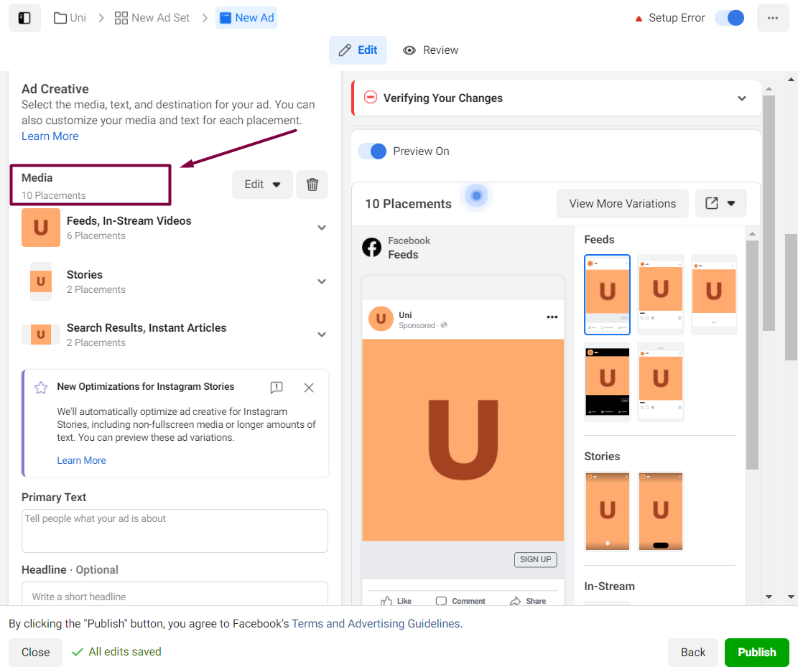Image resolution: width=798 pixels, height=672 pixels.
Task: Open Learn More in Instagram Stories notice
Action: (x=81, y=460)
